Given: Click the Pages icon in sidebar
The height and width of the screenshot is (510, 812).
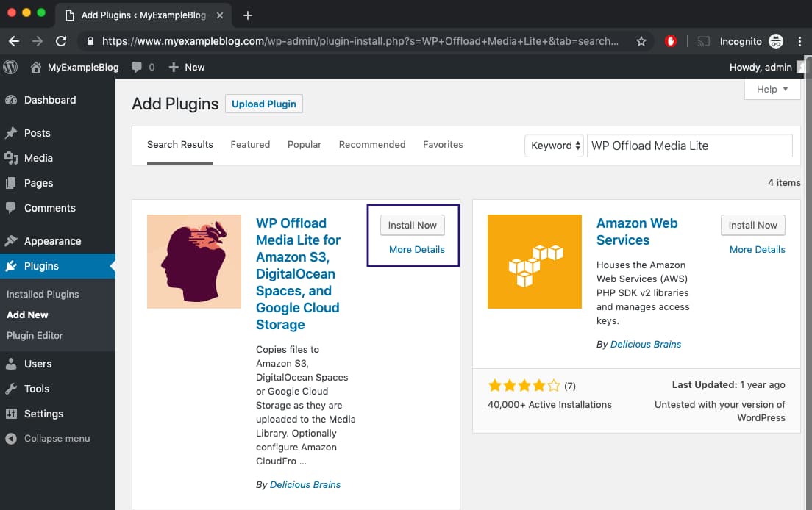Looking at the screenshot, I should pos(11,182).
